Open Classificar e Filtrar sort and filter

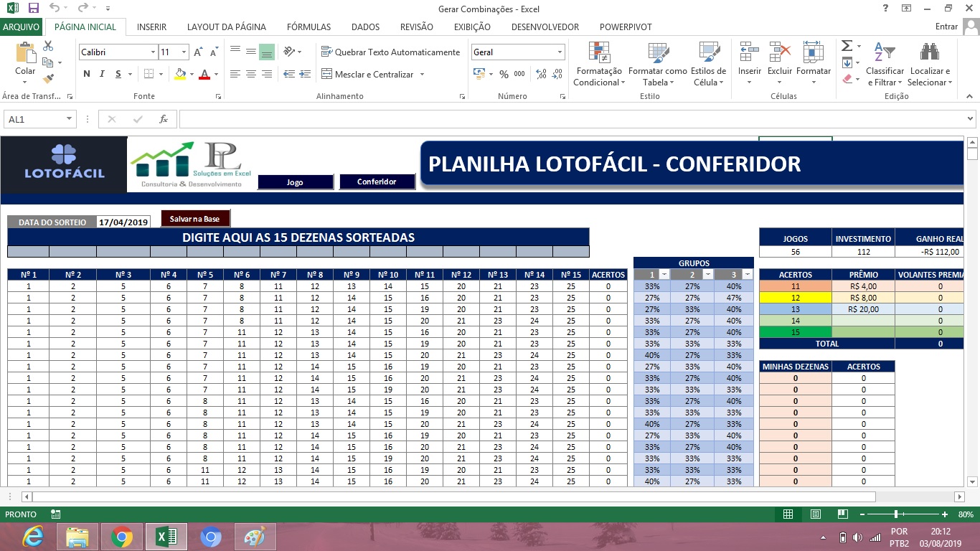885,64
